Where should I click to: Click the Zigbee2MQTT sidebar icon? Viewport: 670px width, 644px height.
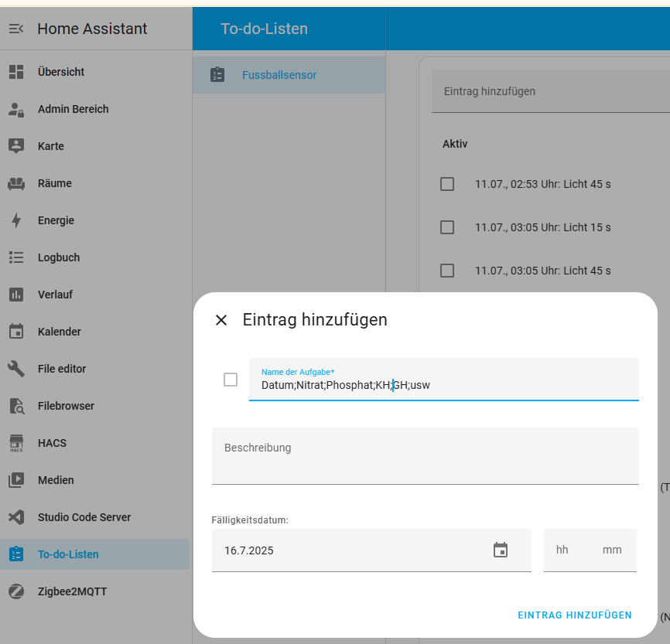pos(16,591)
